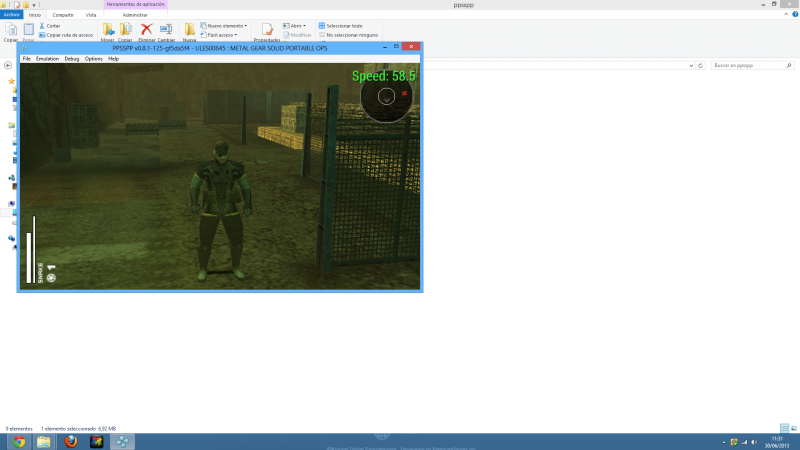Switch to the Compartir ribbon tab
The image size is (800, 450).
[63, 15]
